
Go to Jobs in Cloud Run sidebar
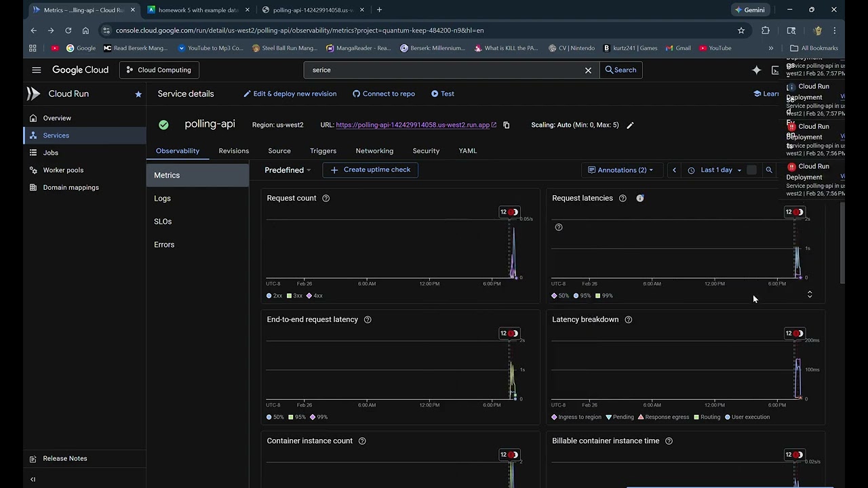point(85,152)
